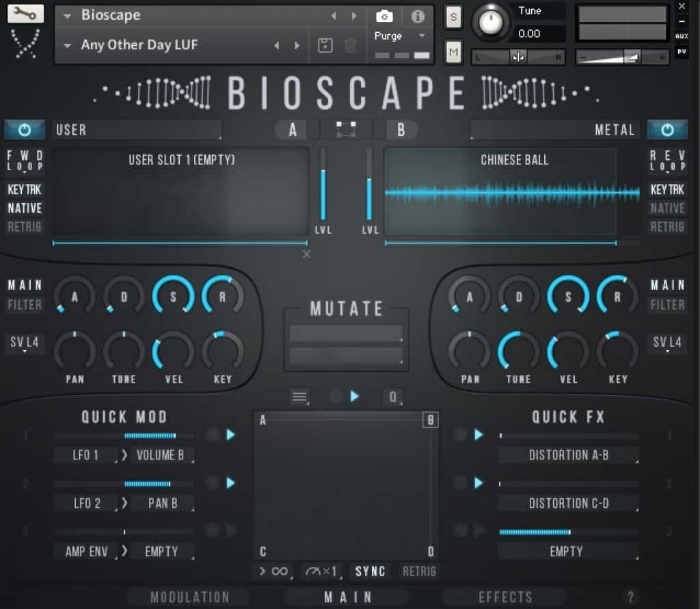The width and height of the screenshot is (700, 609).
Task: Open the Bioscape instrument dropdown arrow
Action: (68, 16)
